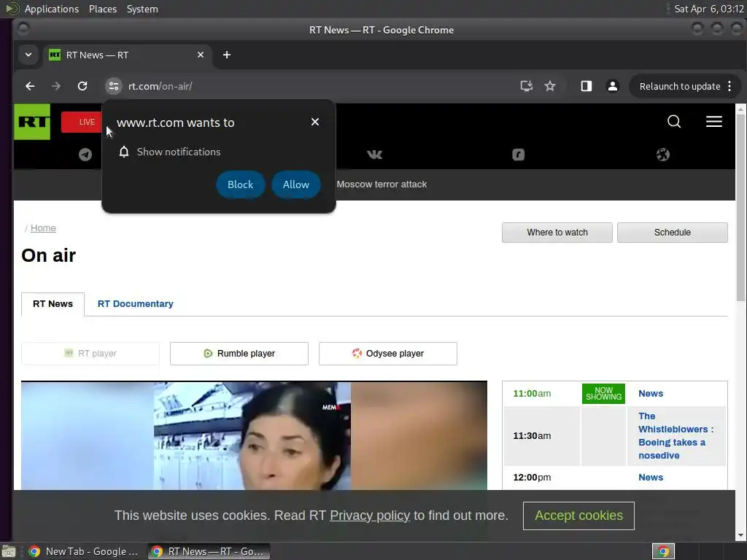Open the Schedule button
The height and width of the screenshot is (560, 747).
pos(672,233)
